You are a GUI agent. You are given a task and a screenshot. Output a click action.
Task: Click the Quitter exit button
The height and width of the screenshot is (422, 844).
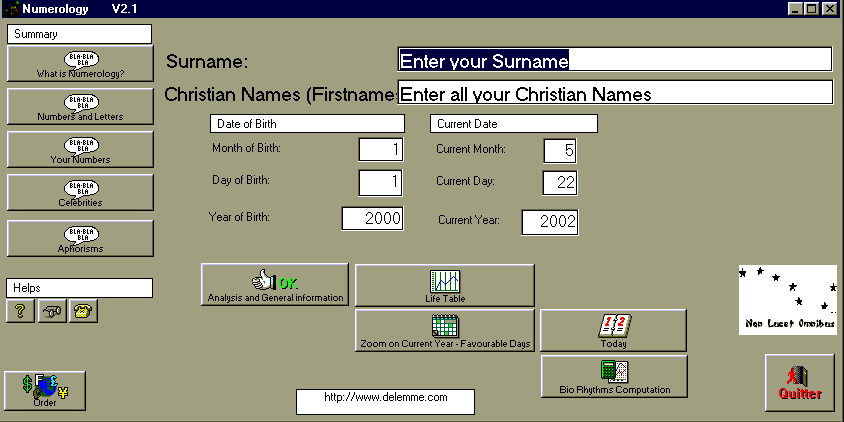click(799, 382)
